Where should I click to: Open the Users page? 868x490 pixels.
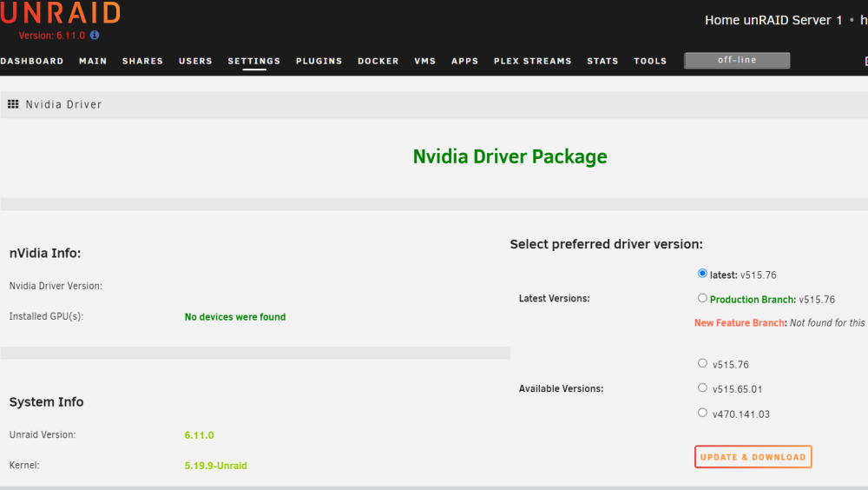coord(195,61)
